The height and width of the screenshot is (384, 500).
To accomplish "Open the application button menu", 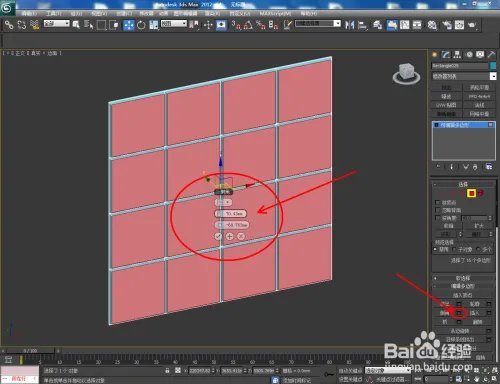I will click(x=7, y=7).
